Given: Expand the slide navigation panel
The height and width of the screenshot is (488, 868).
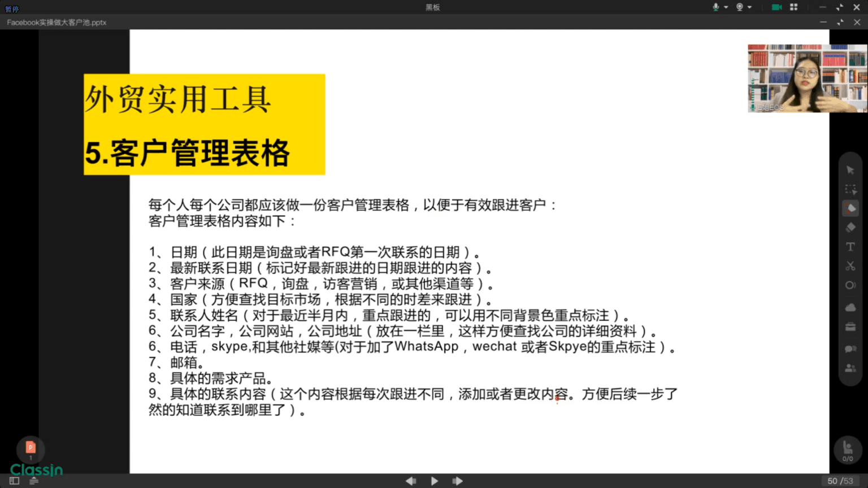Looking at the screenshot, I should [13, 480].
